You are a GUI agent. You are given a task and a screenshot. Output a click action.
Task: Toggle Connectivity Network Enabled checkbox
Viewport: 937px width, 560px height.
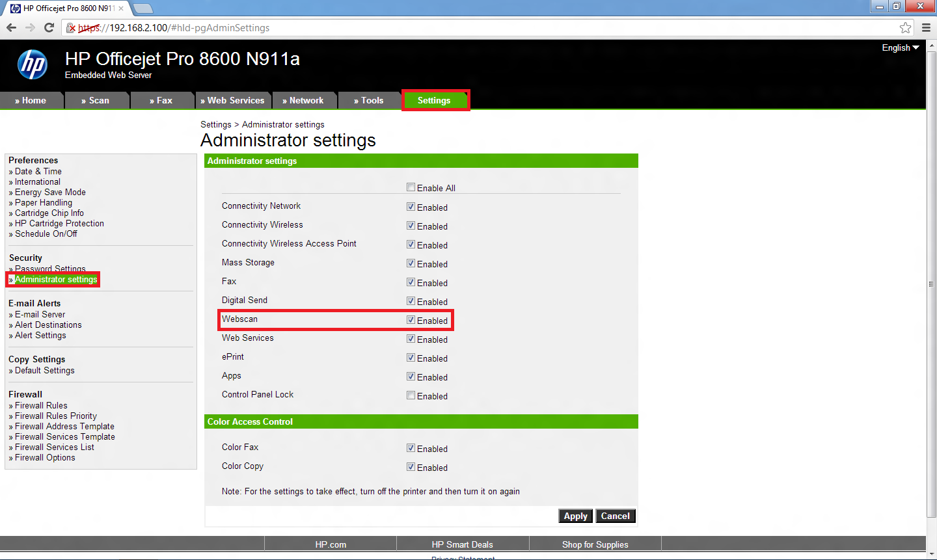[411, 207]
